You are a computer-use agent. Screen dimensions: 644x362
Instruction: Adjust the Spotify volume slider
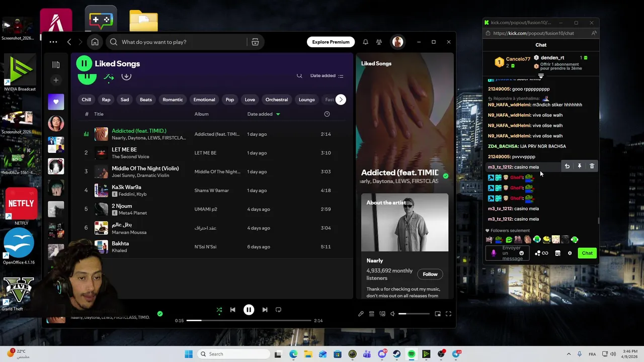[415, 314]
